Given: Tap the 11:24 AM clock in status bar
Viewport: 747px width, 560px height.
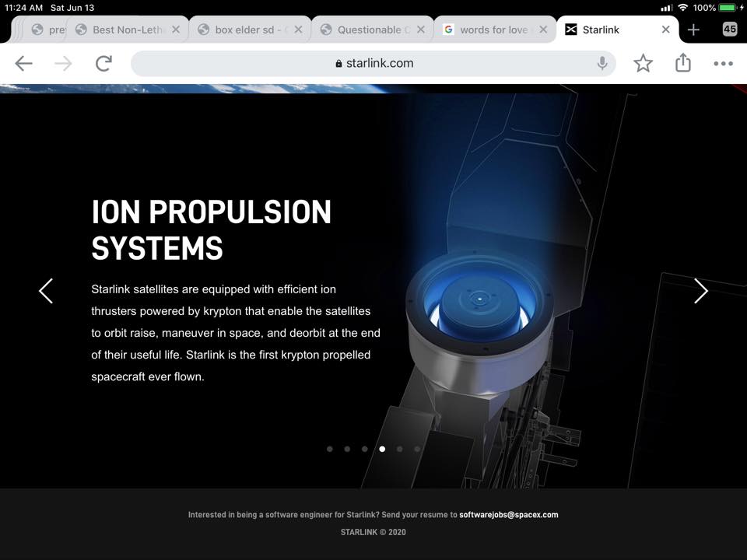Looking at the screenshot, I should click(23, 8).
